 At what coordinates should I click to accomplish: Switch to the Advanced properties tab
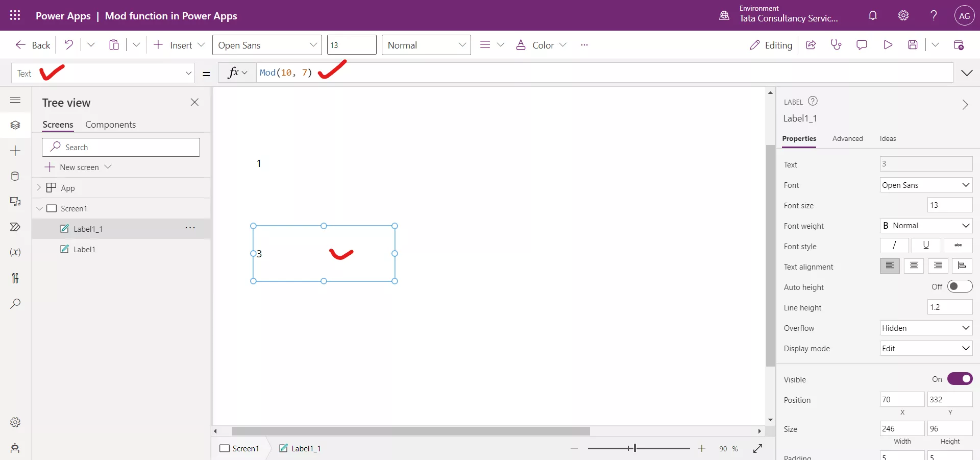[x=848, y=138]
